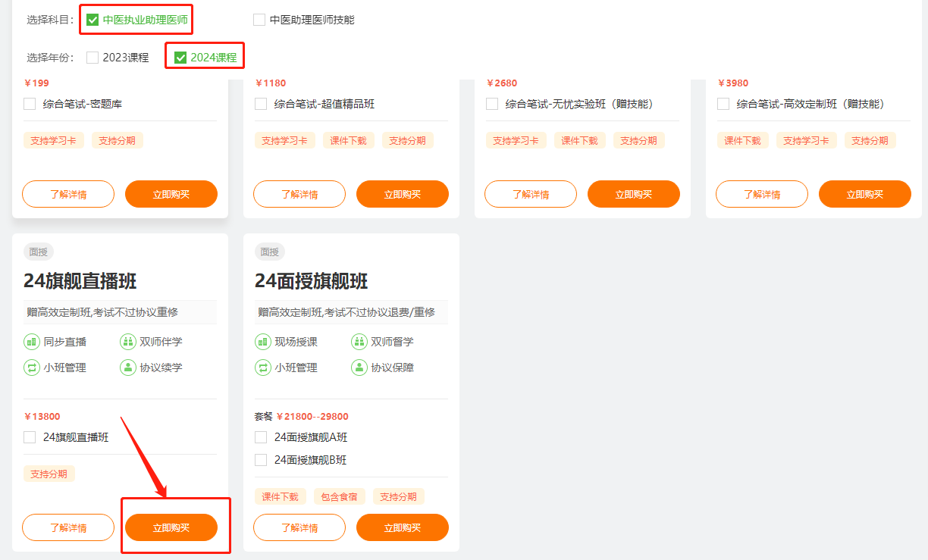The width and height of the screenshot is (928, 560).
Task: Select the 24面授旗舰A班 package checkbox
Action: [x=261, y=437]
